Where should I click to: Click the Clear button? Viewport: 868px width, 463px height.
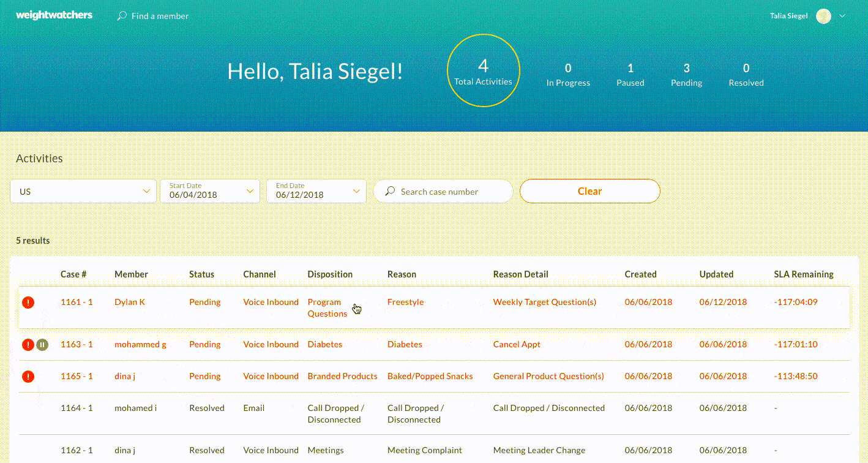(x=590, y=191)
